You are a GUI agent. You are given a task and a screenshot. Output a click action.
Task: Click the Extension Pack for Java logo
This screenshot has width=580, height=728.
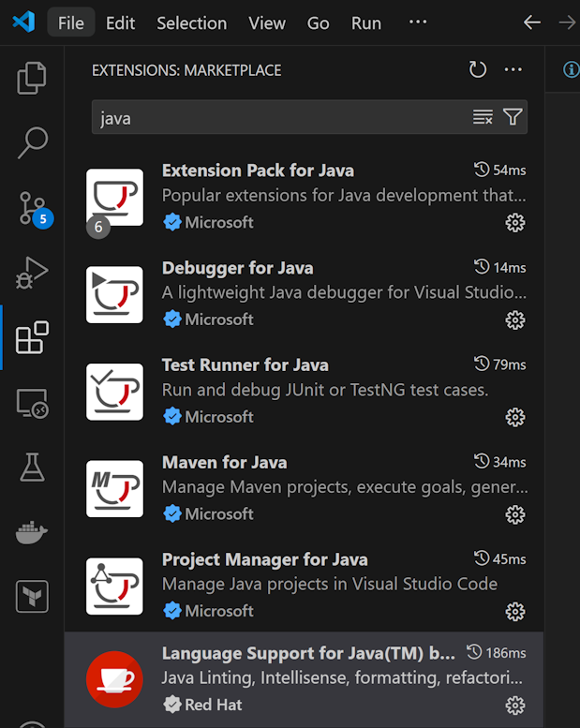pyautogui.click(x=114, y=198)
